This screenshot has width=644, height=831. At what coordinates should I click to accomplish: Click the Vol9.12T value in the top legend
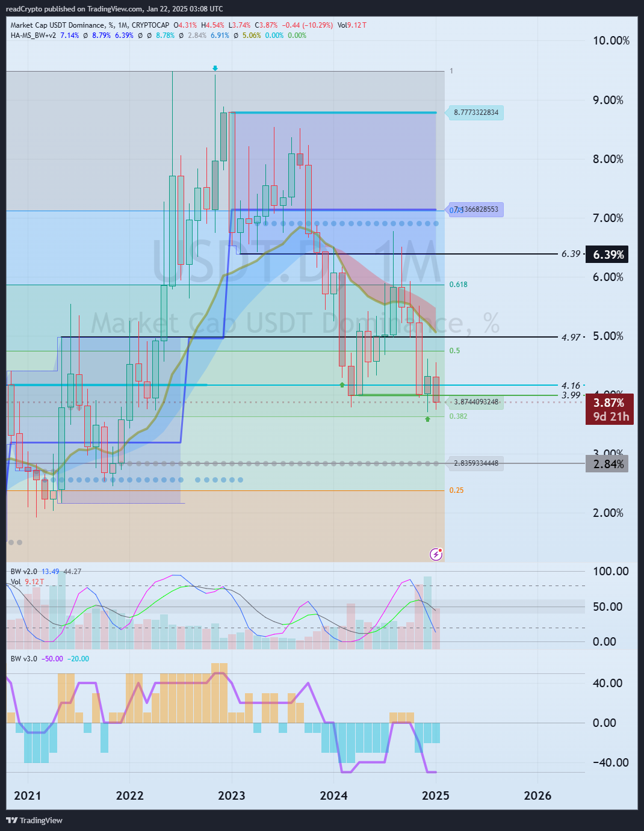pos(352,25)
